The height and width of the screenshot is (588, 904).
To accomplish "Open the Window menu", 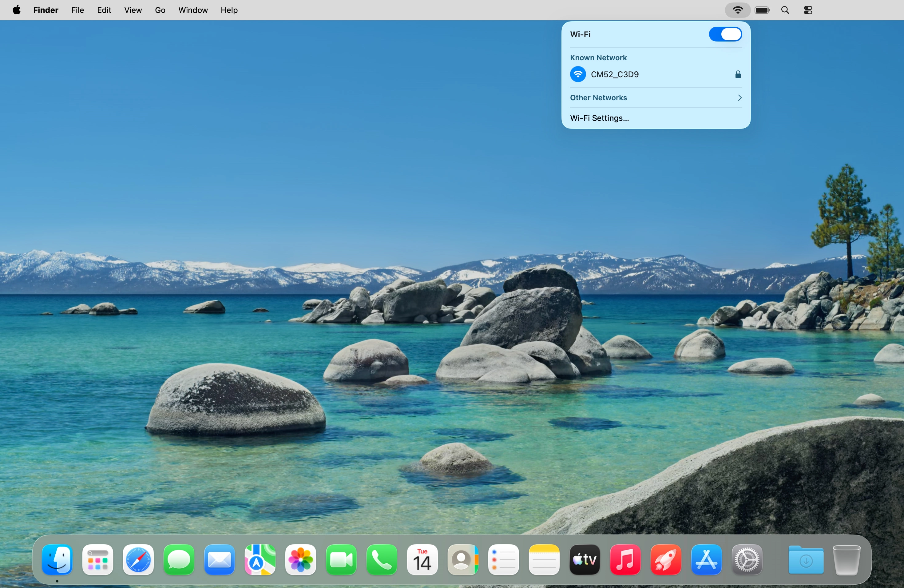I will tap(193, 10).
